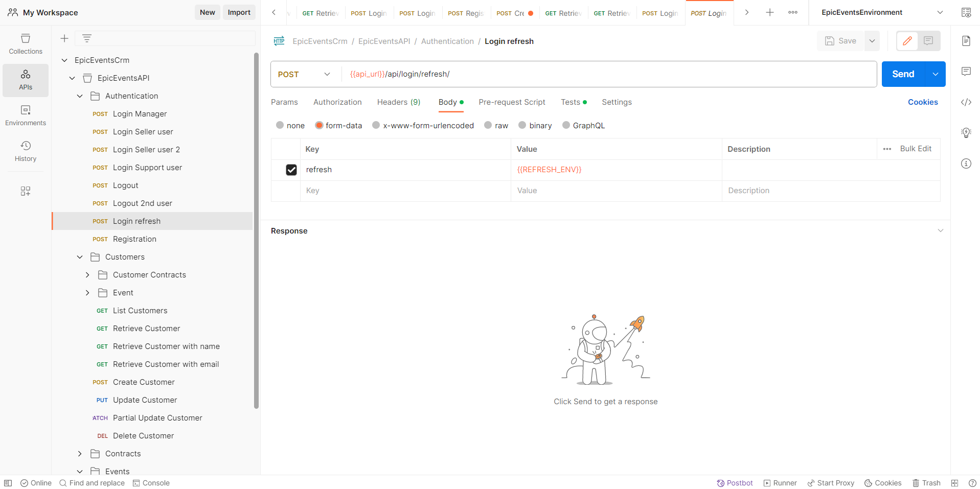
Task: Open the tab options three-dots menu
Action: [793, 12]
